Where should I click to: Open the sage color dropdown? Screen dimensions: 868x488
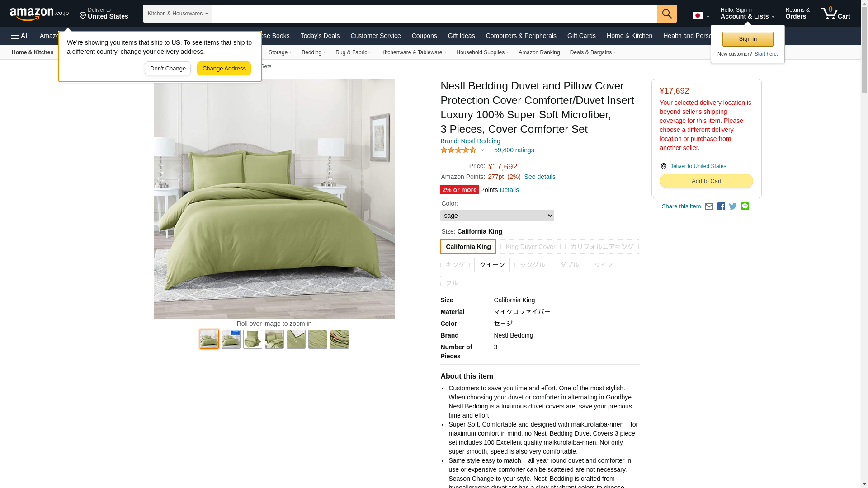[x=497, y=216]
